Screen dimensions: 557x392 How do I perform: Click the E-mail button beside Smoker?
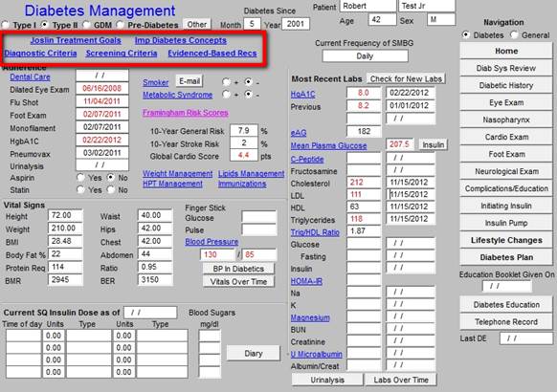[x=189, y=81]
